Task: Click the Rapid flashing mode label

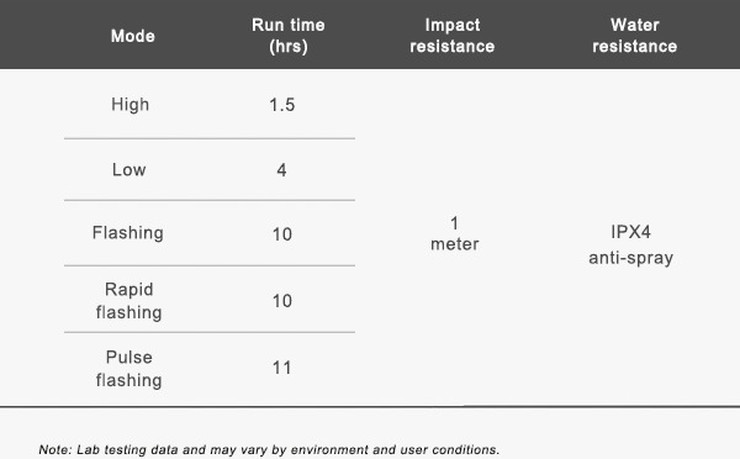Action: tap(128, 300)
